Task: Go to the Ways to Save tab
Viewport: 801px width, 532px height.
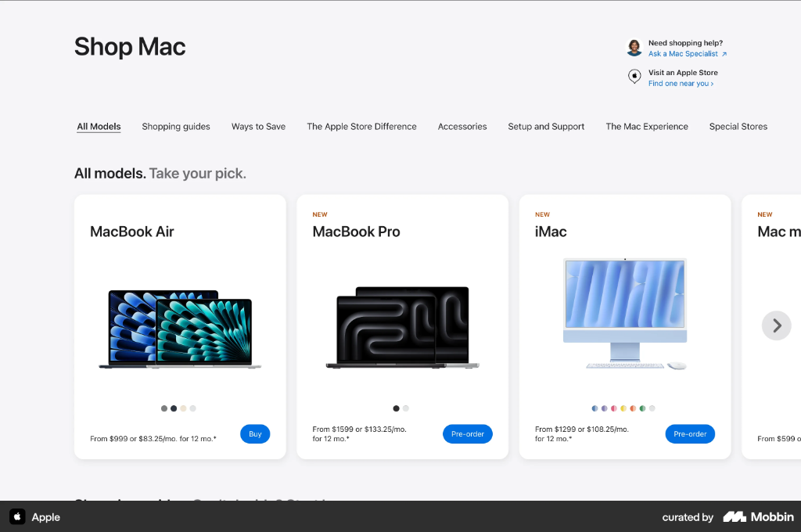Action: click(258, 126)
